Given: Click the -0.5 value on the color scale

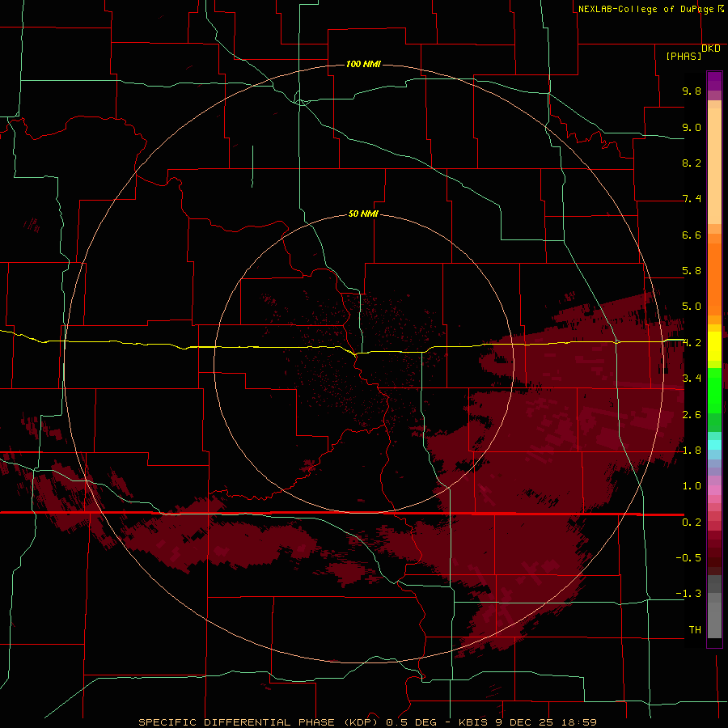Looking at the screenshot, I should coord(688,558).
